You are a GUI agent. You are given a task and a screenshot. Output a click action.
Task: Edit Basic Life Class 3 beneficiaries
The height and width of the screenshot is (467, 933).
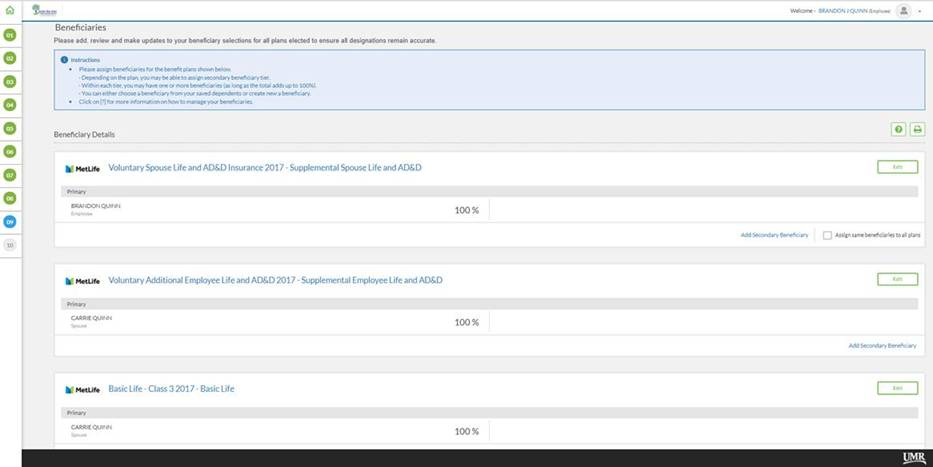(897, 388)
